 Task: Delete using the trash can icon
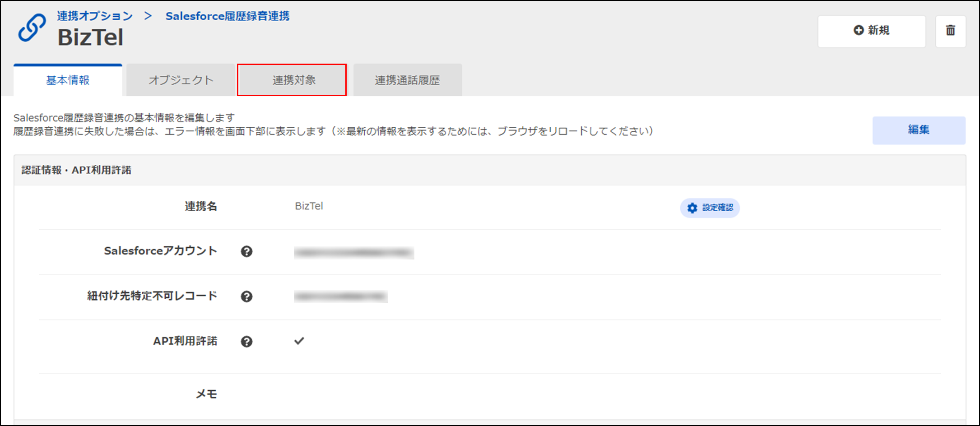tap(950, 31)
